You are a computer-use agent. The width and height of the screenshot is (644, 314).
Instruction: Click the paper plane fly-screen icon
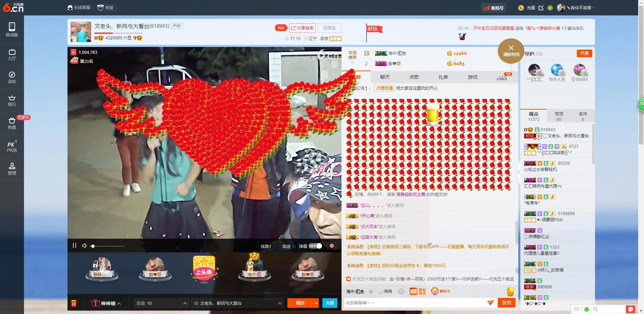coord(491,303)
